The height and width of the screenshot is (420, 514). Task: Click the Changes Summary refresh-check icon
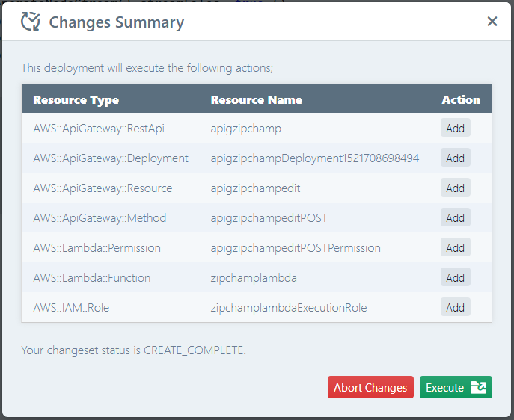pos(31,22)
